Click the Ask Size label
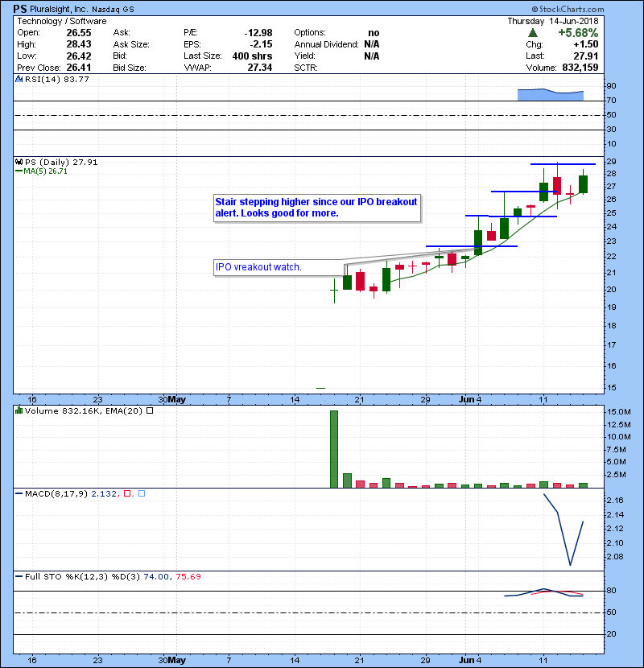 tap(131, 44)
